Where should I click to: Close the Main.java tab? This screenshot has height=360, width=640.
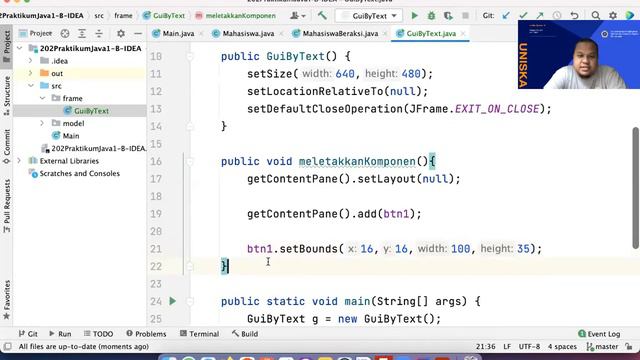[x=201, y=34]
